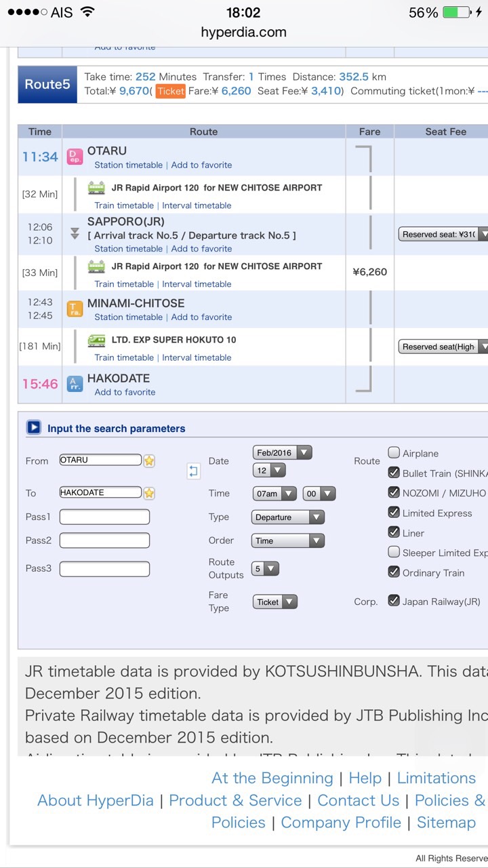Open the Type dropdown showing Departure

[x=288, y=517]
